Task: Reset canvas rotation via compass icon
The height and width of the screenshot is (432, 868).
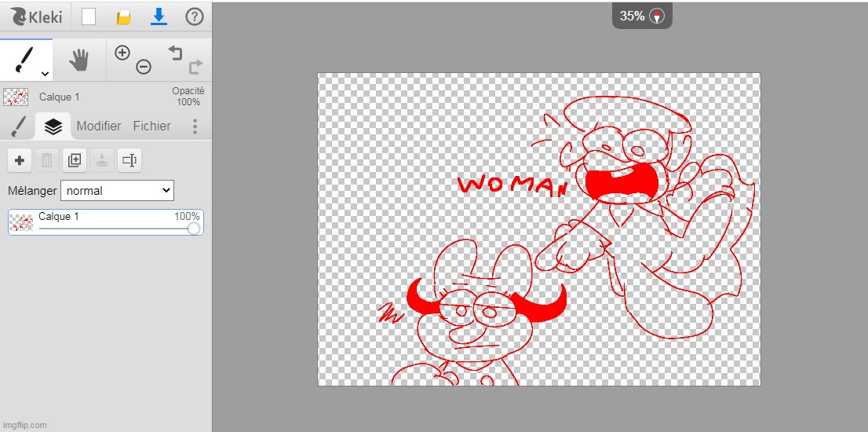Action: click(657, 16)
